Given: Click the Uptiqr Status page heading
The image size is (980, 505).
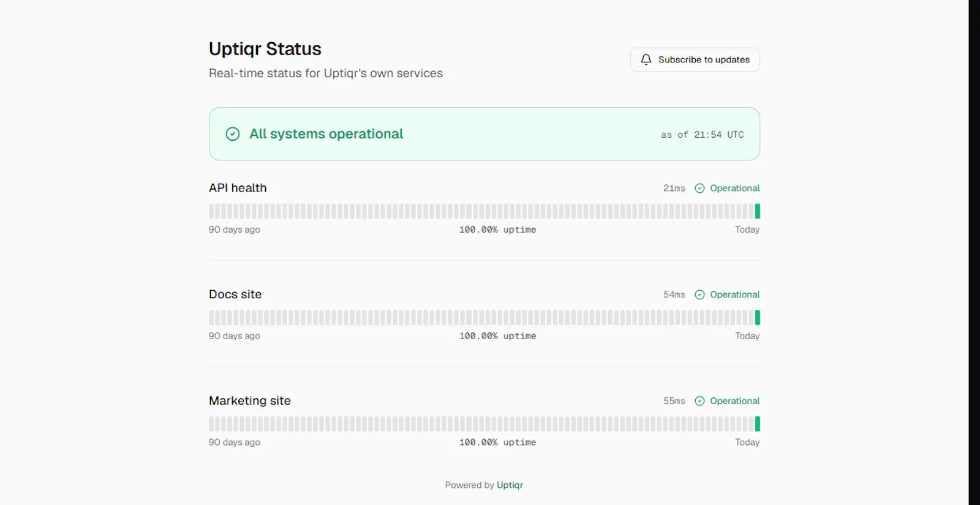Looking at the screenshot, I should 265,49.
